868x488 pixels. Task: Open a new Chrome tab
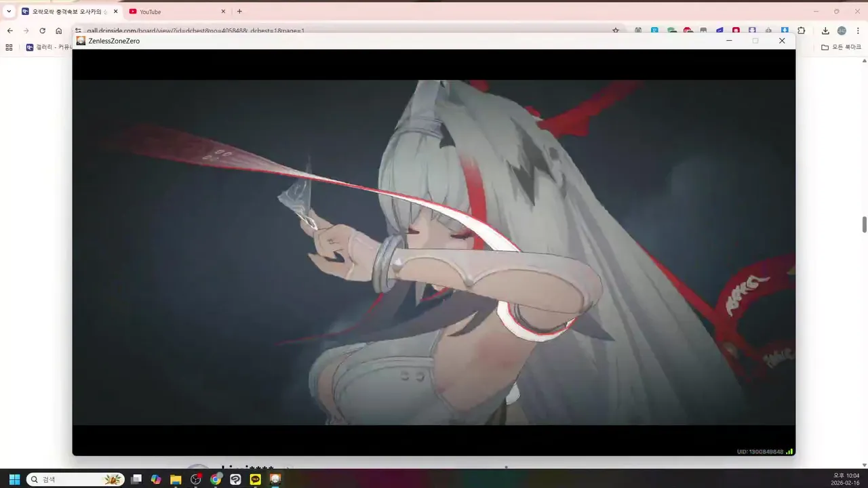[x=239, y=12]
